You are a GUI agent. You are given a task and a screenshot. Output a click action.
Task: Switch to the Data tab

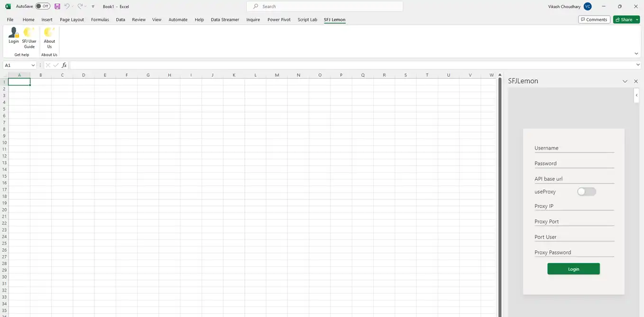tap(120, 19)
